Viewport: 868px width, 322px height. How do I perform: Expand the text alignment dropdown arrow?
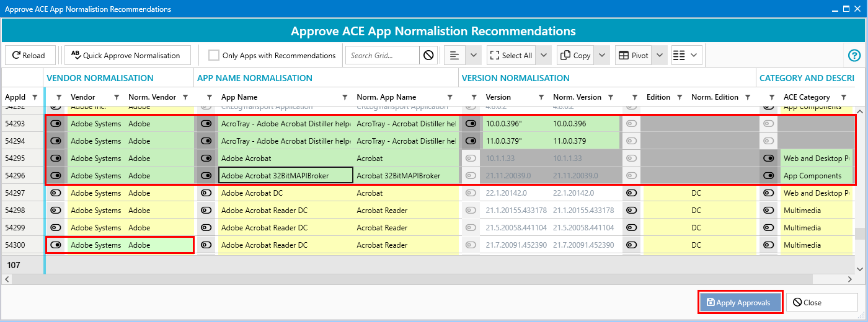click(473, 55)
